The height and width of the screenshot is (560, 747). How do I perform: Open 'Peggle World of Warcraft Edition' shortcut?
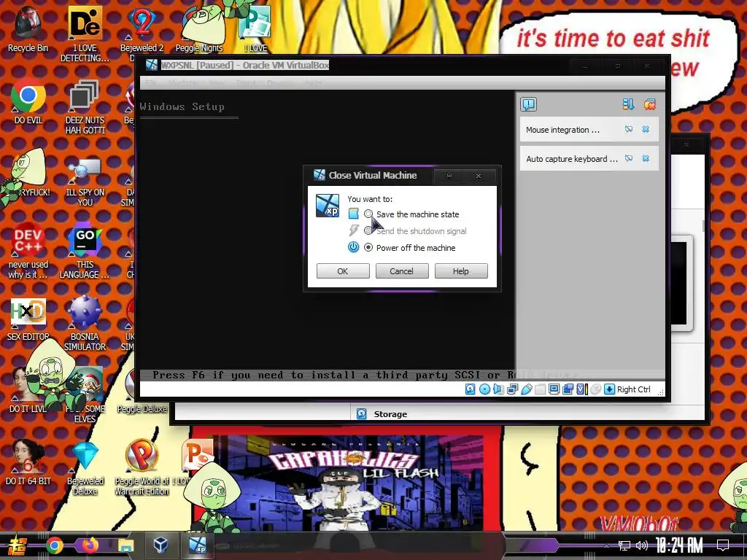(142, 467)
